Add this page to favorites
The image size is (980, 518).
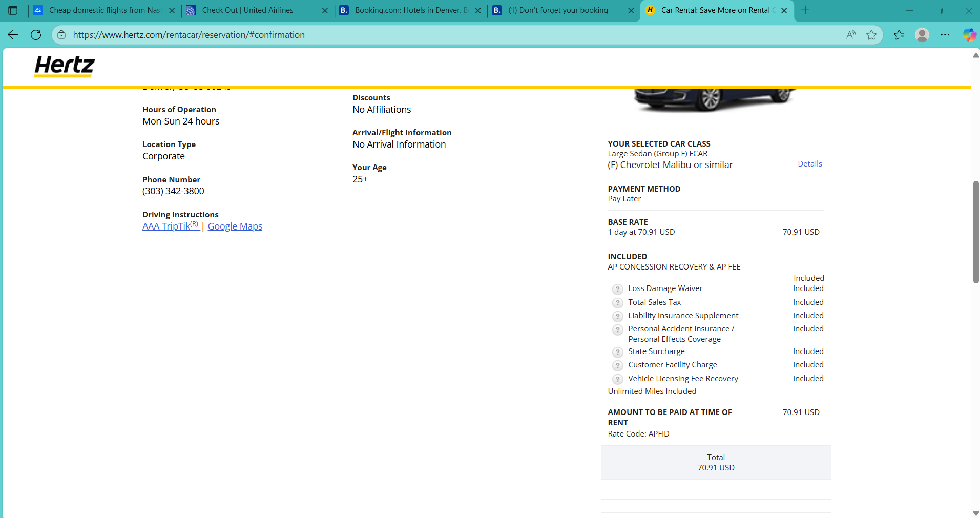[871, 35]
